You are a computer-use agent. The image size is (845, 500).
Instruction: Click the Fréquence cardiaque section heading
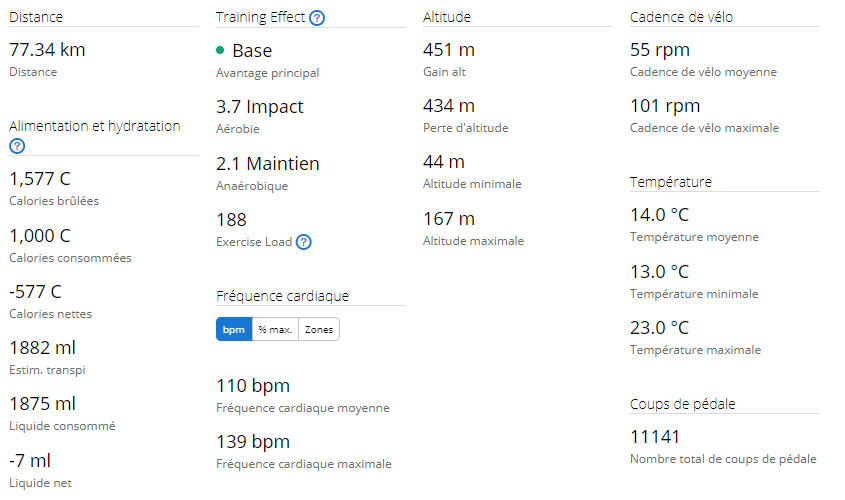(x=282, y=296)
